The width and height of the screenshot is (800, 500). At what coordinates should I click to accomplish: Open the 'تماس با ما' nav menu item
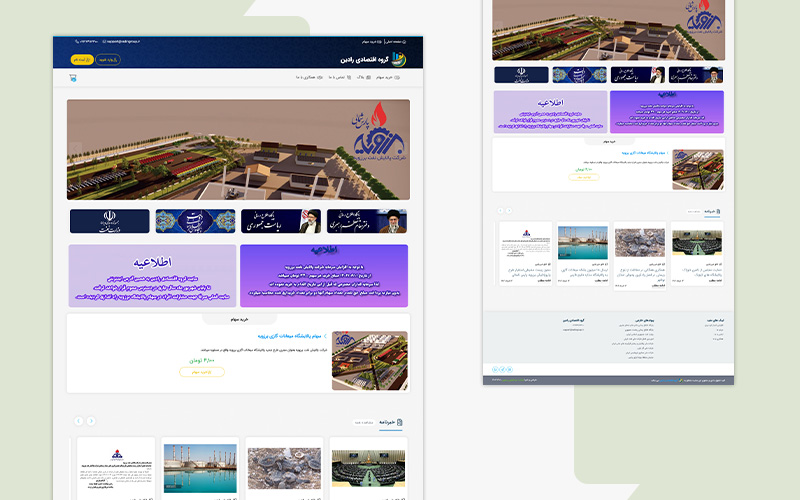[339, 78]
